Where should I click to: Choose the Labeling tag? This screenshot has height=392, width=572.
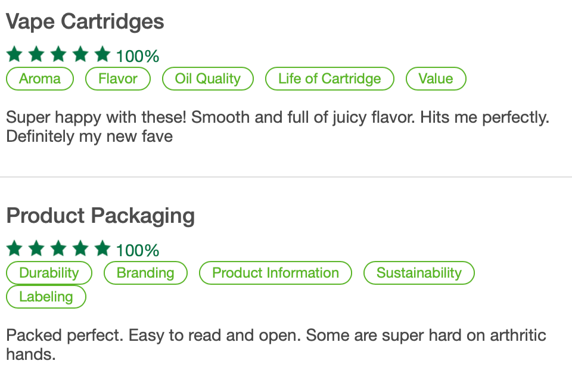[x=46, y=297]
